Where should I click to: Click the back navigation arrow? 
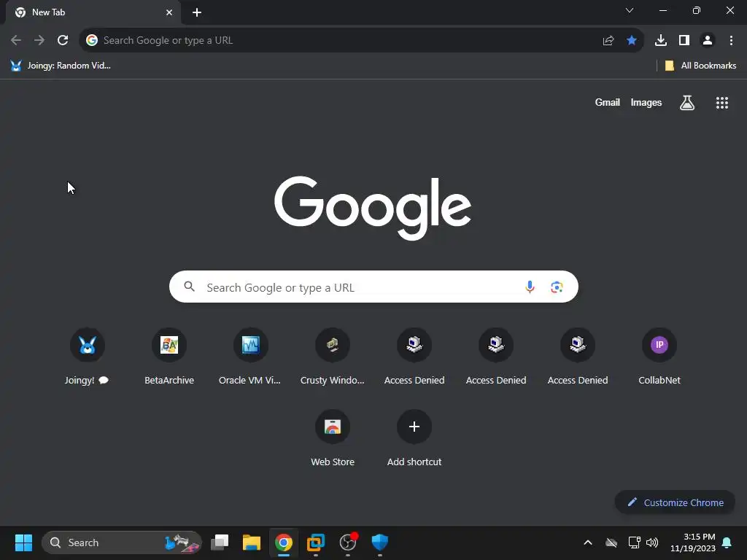(x=16, y=41)
